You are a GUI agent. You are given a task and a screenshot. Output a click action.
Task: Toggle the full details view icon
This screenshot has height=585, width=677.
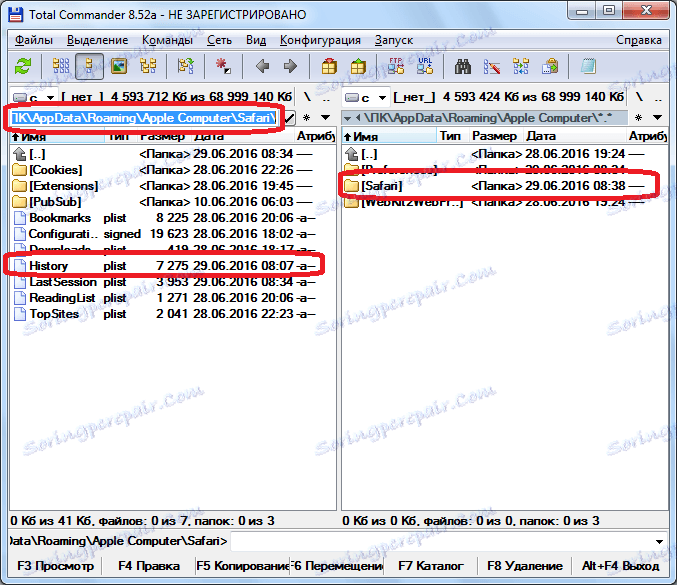(x=89, y=66)
